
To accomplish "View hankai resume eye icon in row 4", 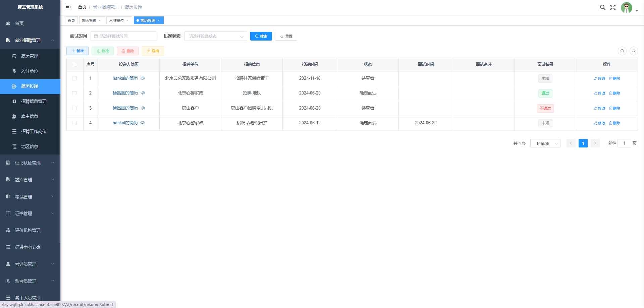I will [x=143, y=123].
